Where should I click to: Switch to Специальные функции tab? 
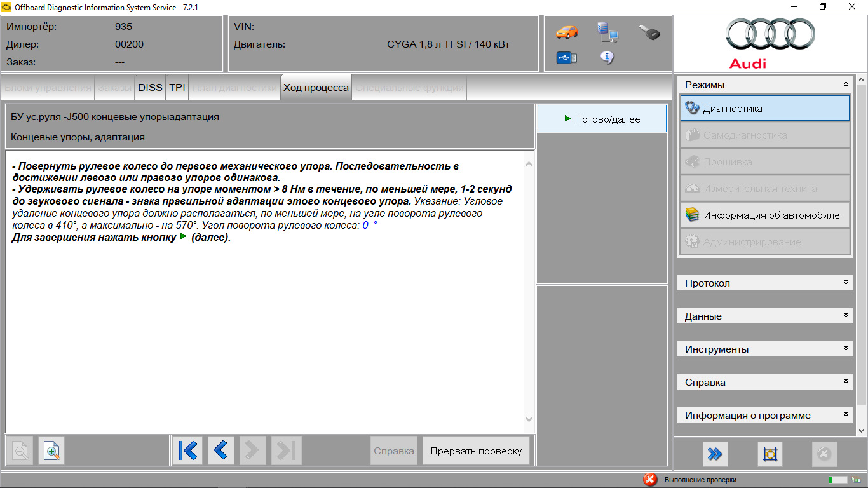tap(410, 88)
